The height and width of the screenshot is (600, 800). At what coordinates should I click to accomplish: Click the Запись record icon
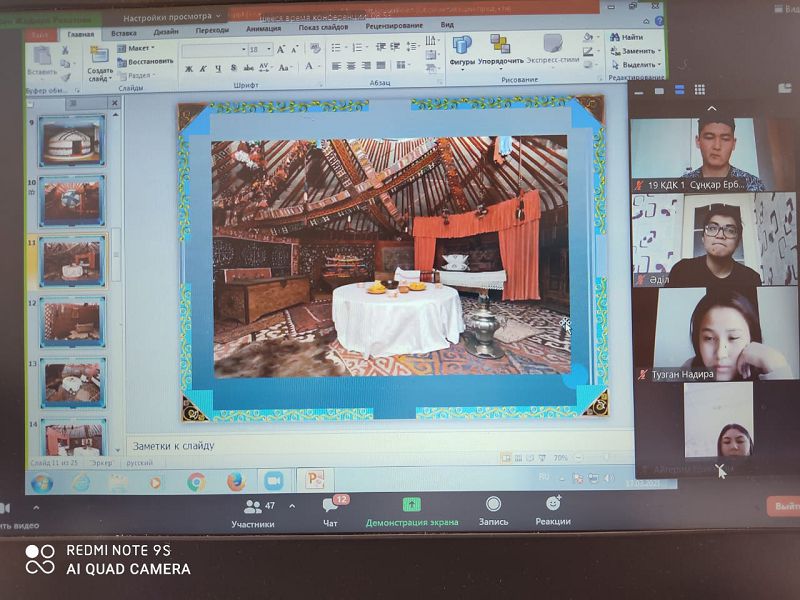click(493, 504)
